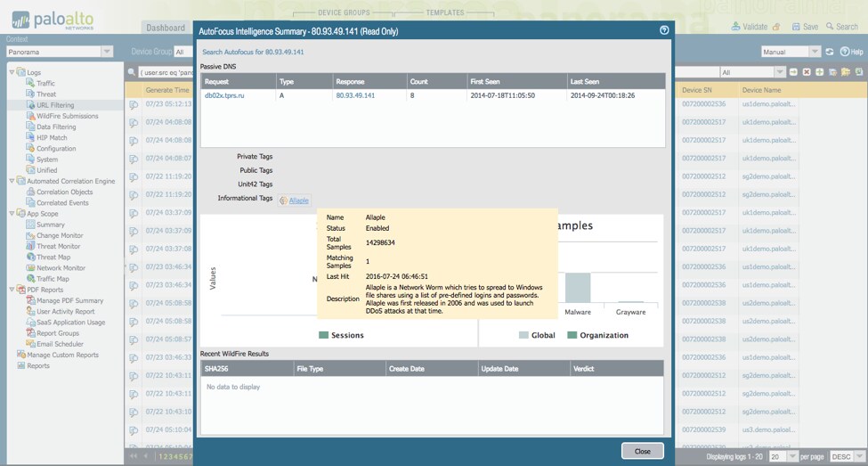Sort Passive DNS by Count column

coord(436,81)
